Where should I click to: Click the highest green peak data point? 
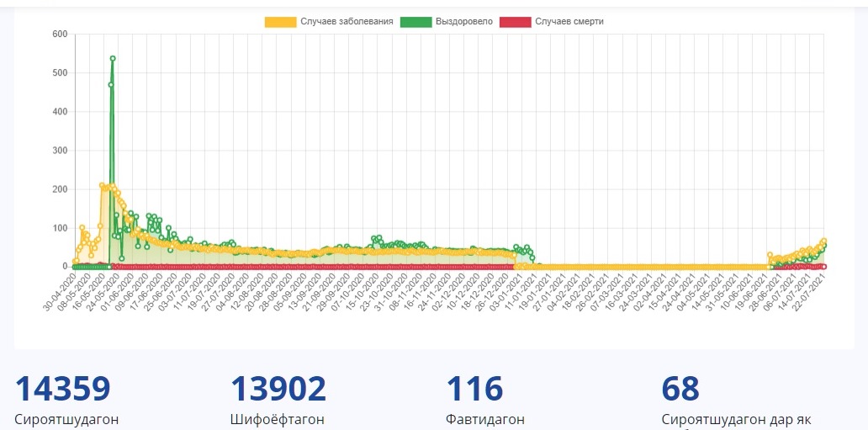click(x=113, y=59)
